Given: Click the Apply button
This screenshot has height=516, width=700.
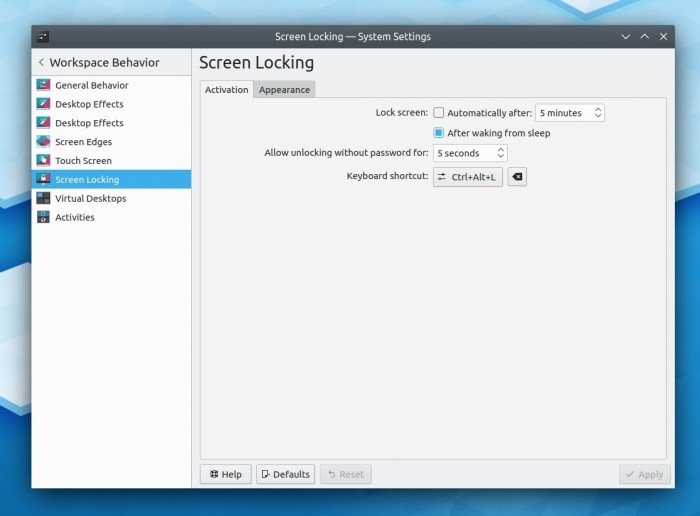Looking at the screenshot, I should pos(644,474).
